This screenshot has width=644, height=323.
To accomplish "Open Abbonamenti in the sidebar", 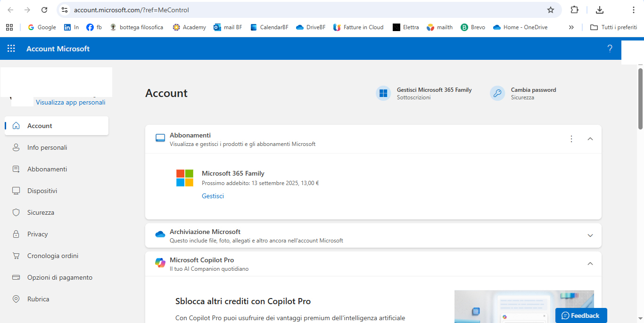I will (57, 169).
